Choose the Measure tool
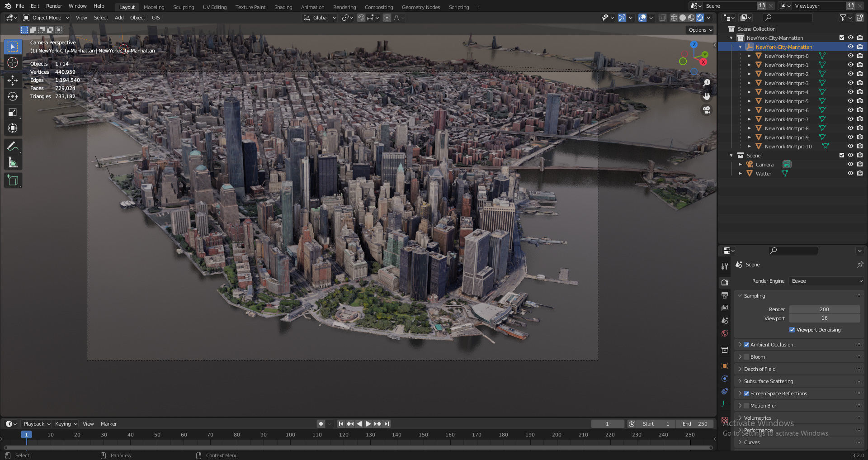 (13, 162)
